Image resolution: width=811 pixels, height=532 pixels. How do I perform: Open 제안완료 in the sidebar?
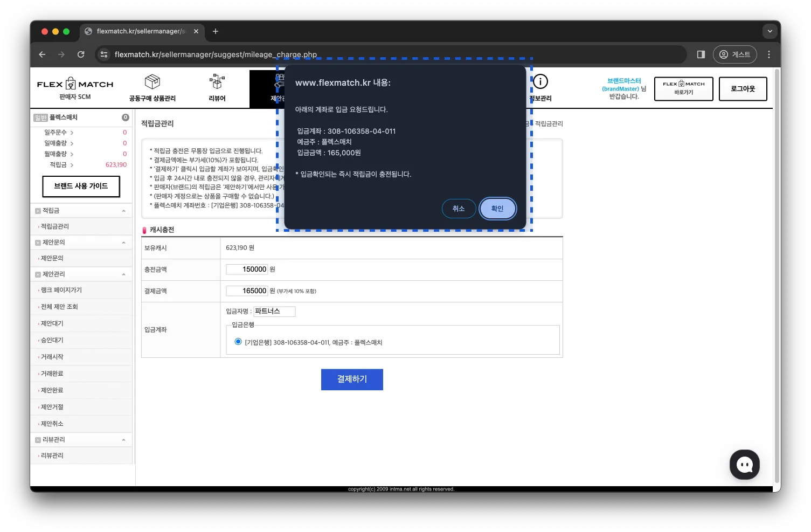(x=52, y=390)
